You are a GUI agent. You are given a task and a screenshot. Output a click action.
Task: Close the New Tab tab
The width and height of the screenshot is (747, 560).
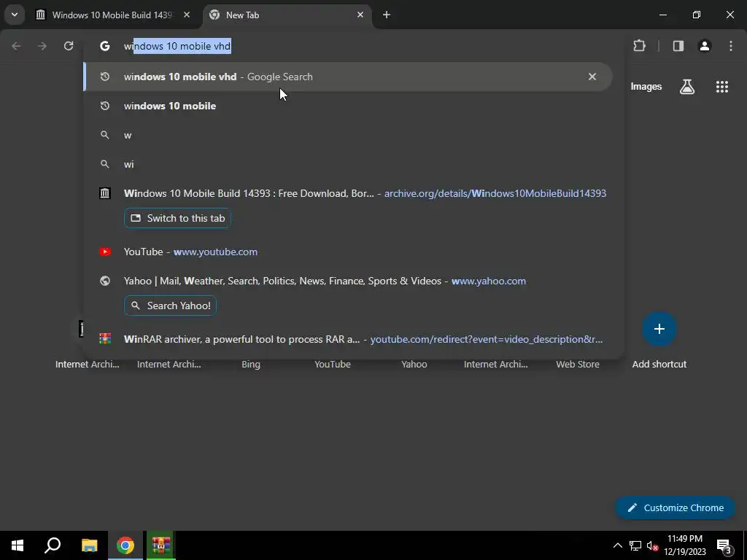pyautogui.click(x=360, y=15)
